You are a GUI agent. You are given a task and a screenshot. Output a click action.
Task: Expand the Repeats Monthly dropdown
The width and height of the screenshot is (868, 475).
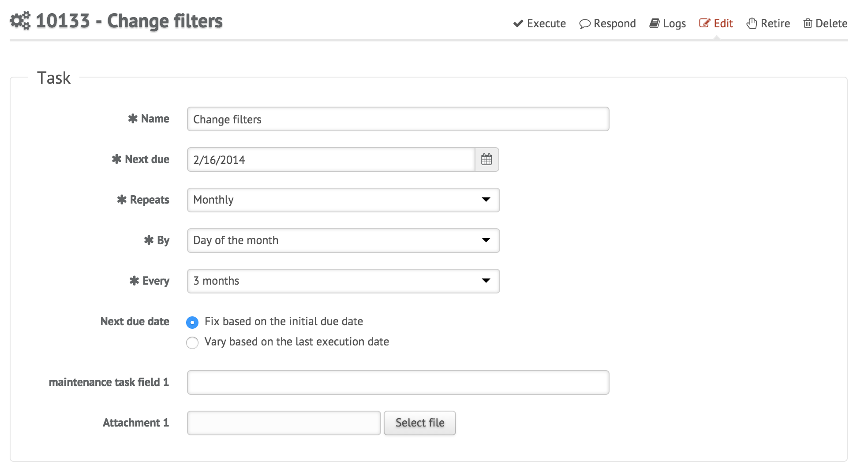[x=343, y=200]
